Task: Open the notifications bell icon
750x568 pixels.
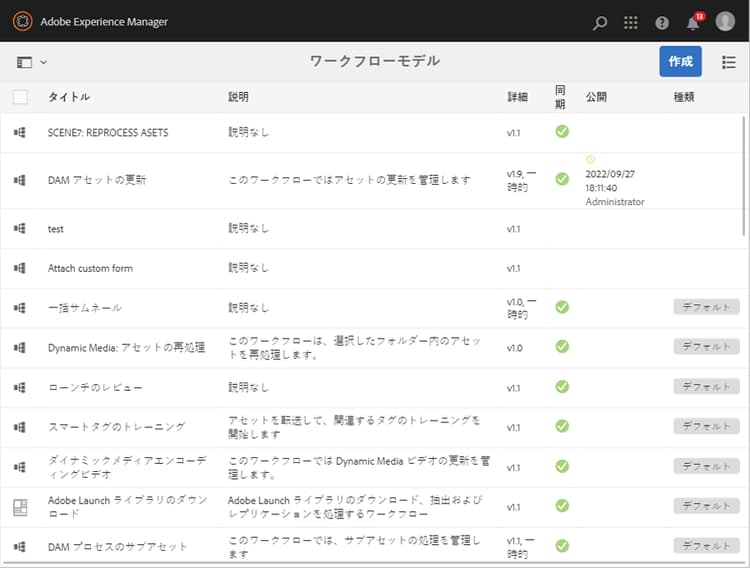Action: pyautogui.click(x=694, y=22)
